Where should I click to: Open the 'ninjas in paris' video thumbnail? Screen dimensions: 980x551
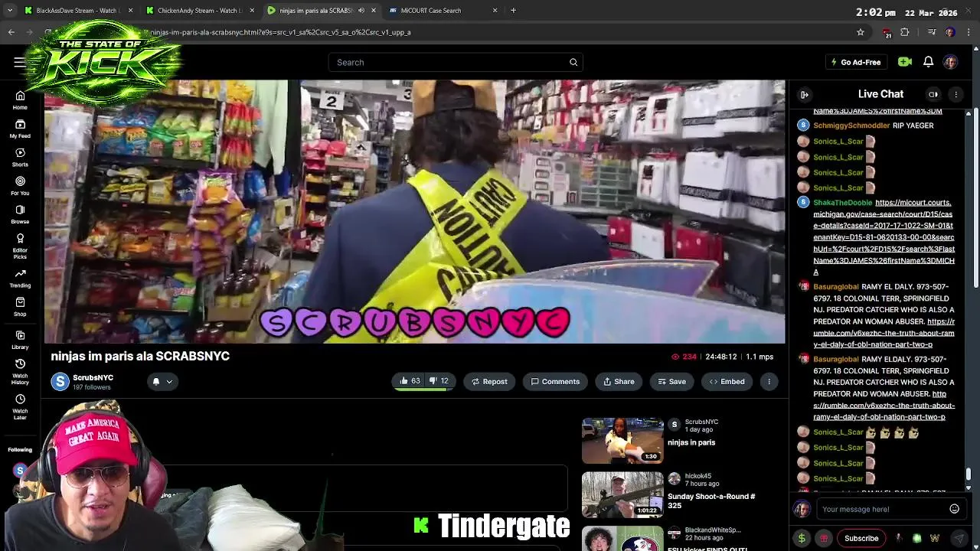click(622, 441)
